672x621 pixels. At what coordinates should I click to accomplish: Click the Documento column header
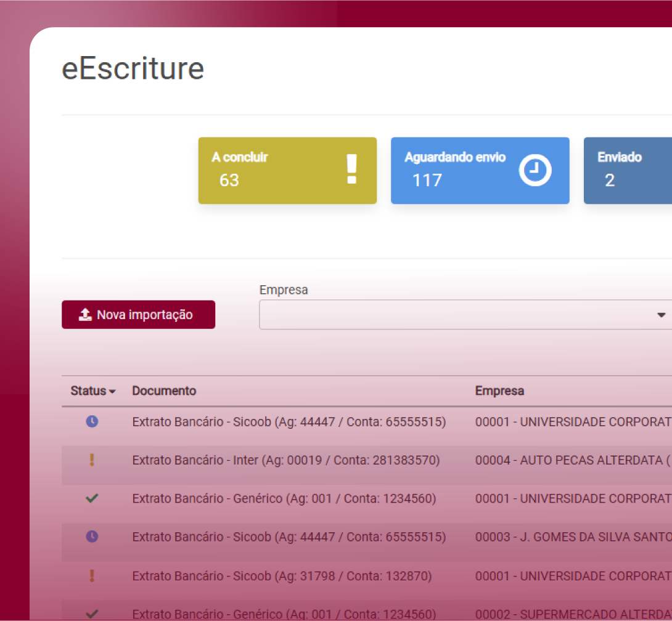(164, 391)
